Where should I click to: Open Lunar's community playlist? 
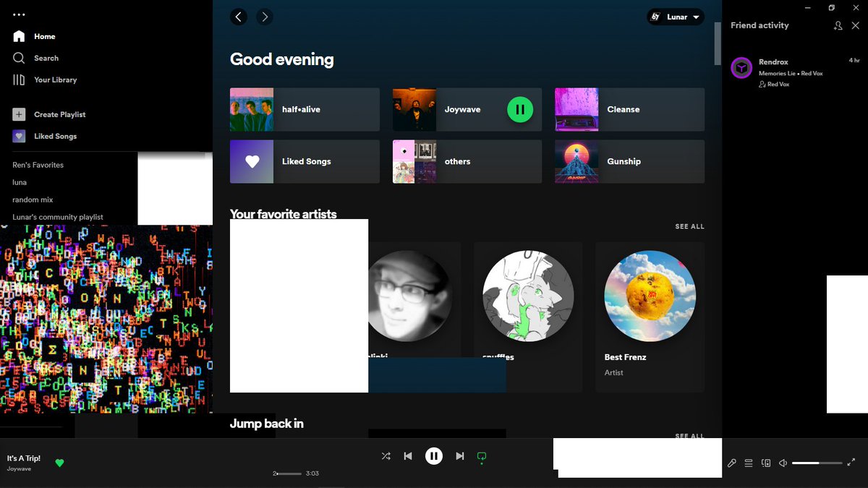point(58,217)
